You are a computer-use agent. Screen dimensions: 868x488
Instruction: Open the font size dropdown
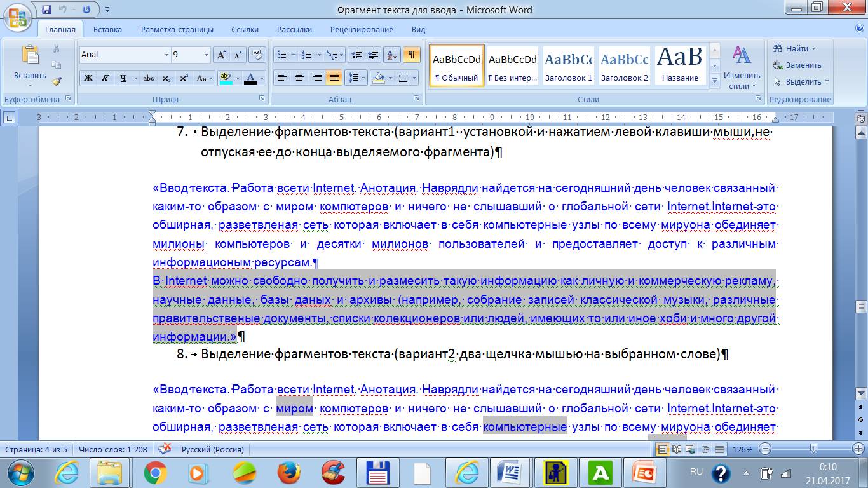pyautogui.click(x=206, y=55)
